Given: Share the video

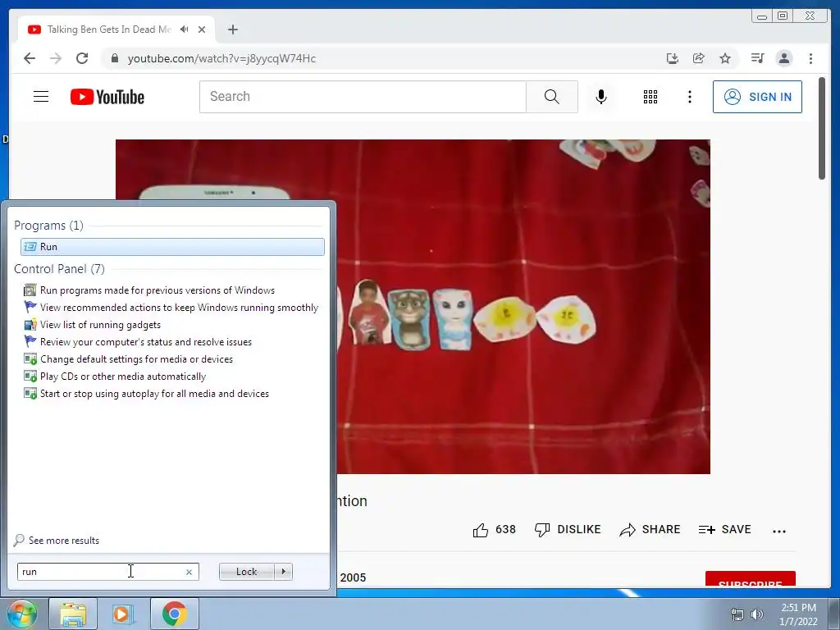Looking at the screenshot, I should pyautogui.click(x=650, y=530).
